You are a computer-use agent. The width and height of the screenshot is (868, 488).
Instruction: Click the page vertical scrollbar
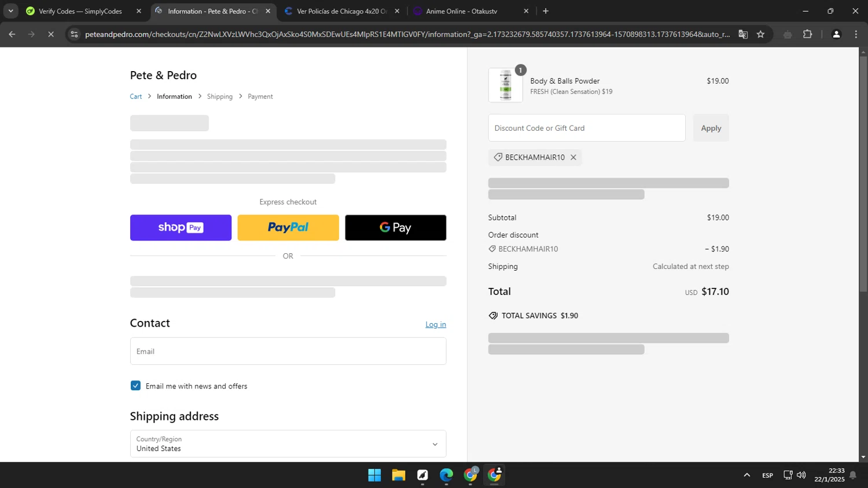pos(863,173)
